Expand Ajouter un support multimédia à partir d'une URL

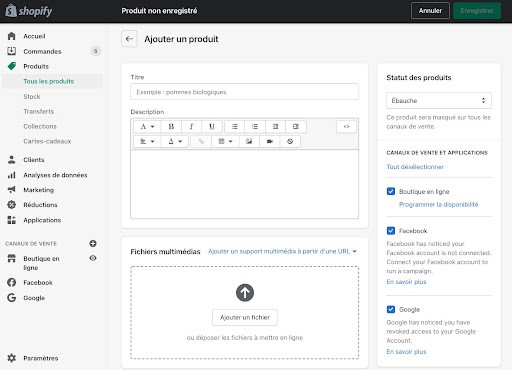pos(282,251)
